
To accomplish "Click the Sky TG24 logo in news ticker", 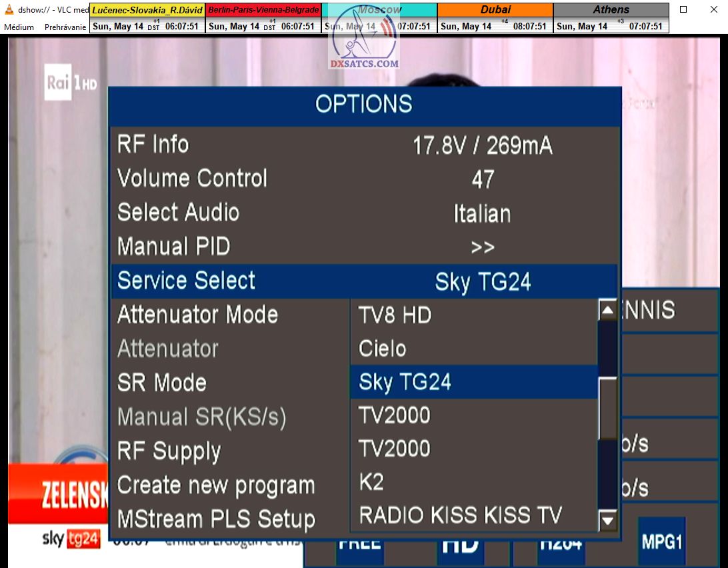I will pos(71,539).
